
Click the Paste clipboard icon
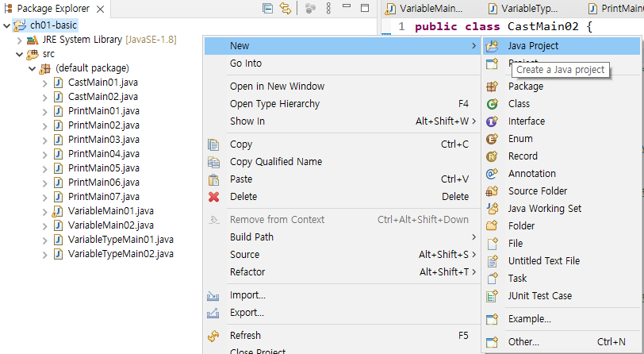click(213, 179)
